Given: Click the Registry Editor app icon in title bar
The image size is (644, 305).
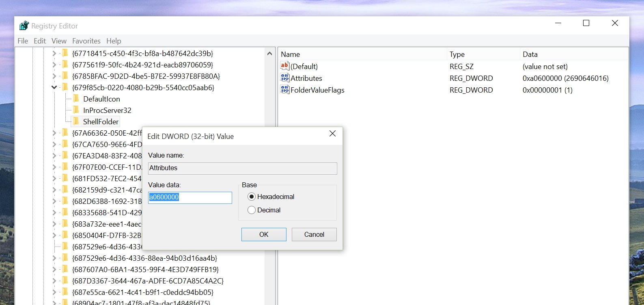Looking at the screenshot, I should coord(24,26).
